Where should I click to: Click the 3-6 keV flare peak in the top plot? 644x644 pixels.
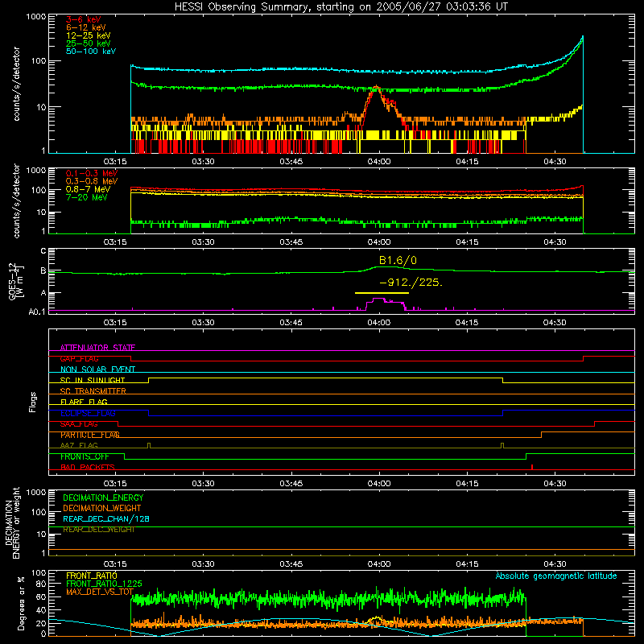[376, 87]
